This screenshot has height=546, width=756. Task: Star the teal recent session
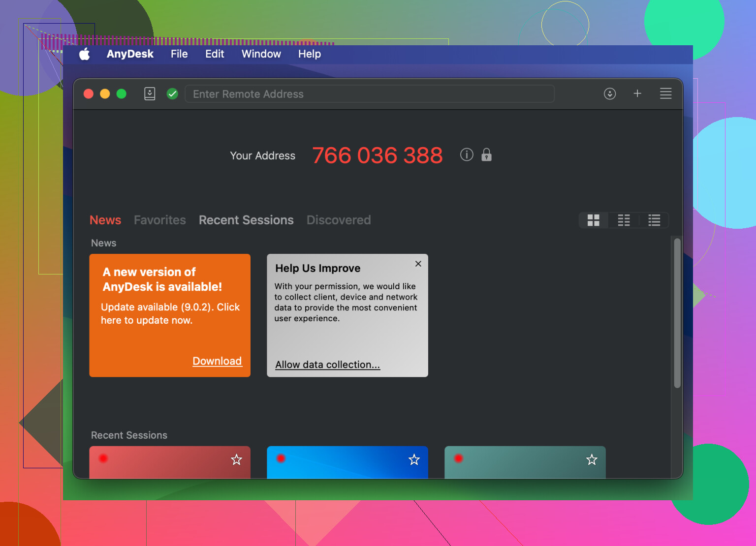592,460
